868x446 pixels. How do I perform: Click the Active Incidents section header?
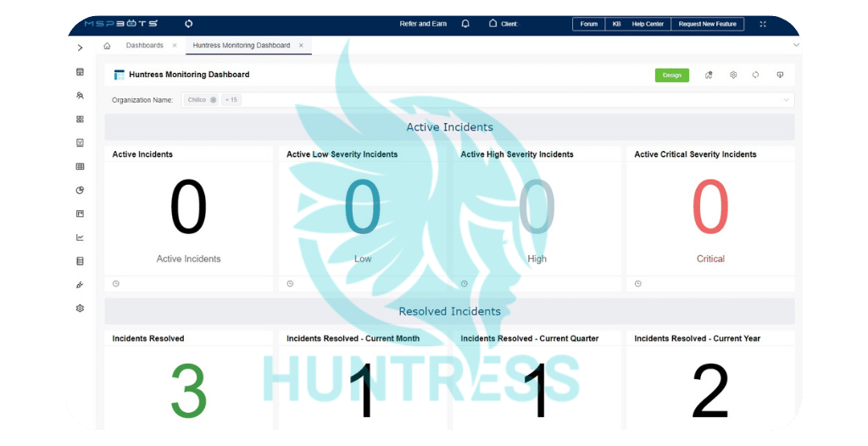pyautogui.click(x=449, y=127)
